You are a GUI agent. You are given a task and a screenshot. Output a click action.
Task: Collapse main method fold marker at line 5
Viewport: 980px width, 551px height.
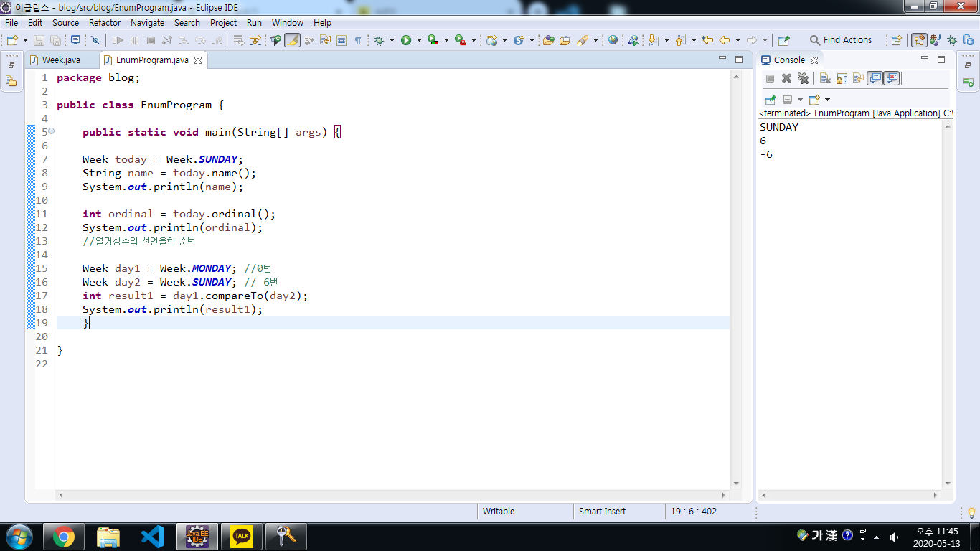[x=51, y=131]
